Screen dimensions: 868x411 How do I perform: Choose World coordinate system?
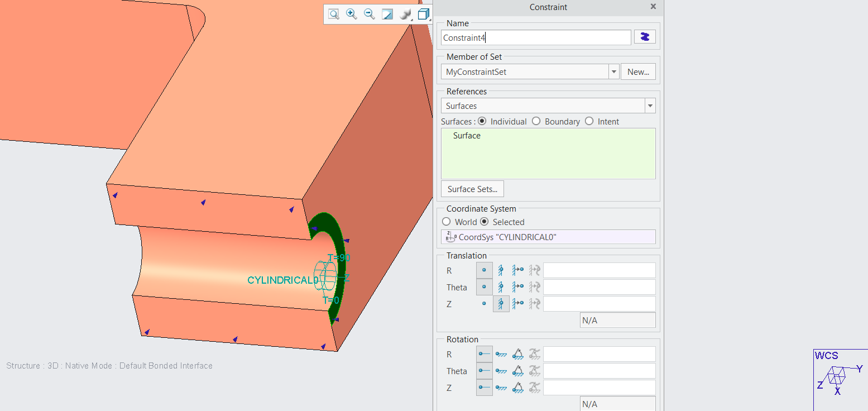pos(446,222)
